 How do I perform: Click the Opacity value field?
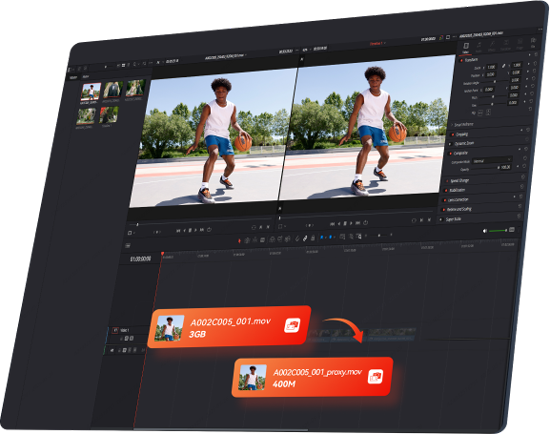point(505,167)
